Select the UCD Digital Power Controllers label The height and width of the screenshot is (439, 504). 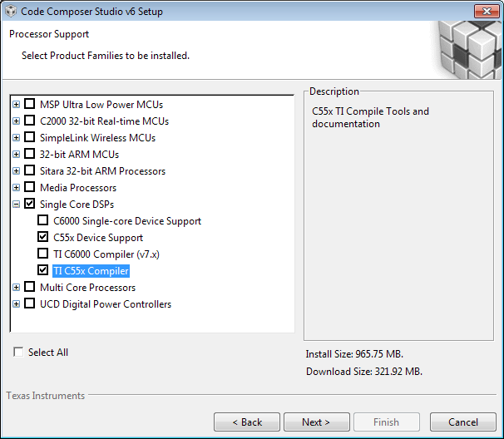pyautogui.click(x=106, y=304)
